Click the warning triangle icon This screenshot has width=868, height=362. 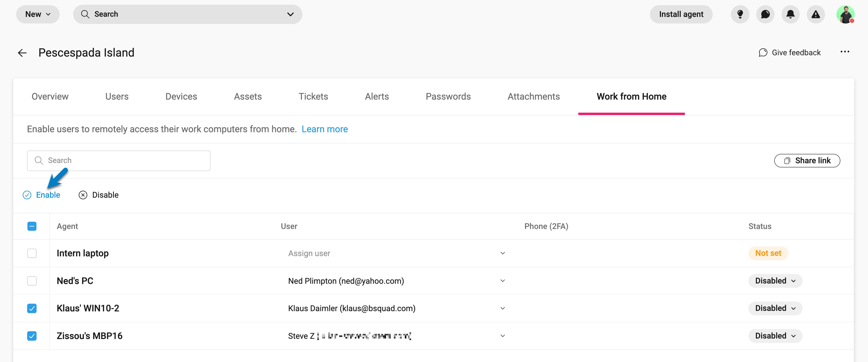point(815,14)
